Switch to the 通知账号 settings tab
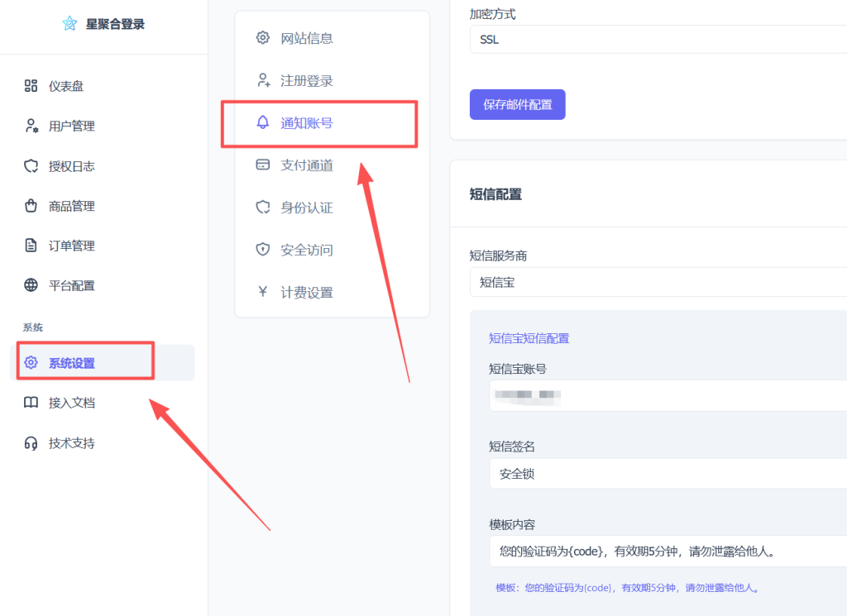 tap(307, 123)
